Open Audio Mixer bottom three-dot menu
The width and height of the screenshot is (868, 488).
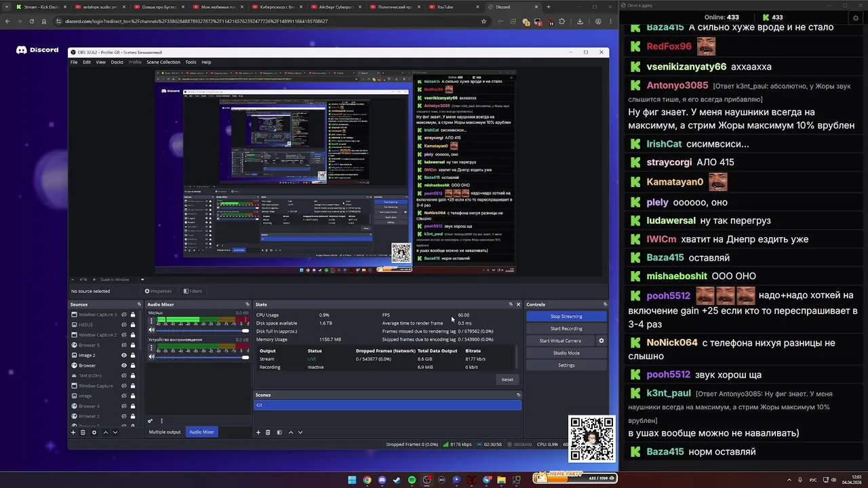(x=161, y=421)
